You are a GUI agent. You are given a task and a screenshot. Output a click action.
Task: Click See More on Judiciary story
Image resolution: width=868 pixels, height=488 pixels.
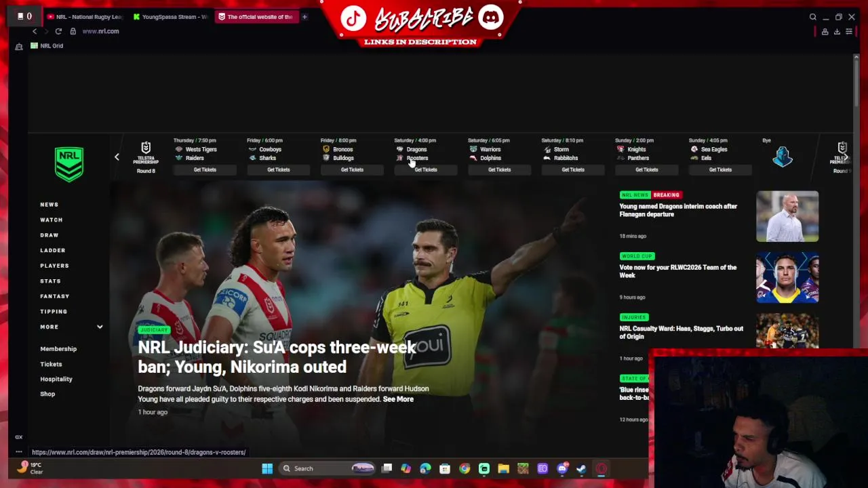pyautogui.click(x=398, y=399)
